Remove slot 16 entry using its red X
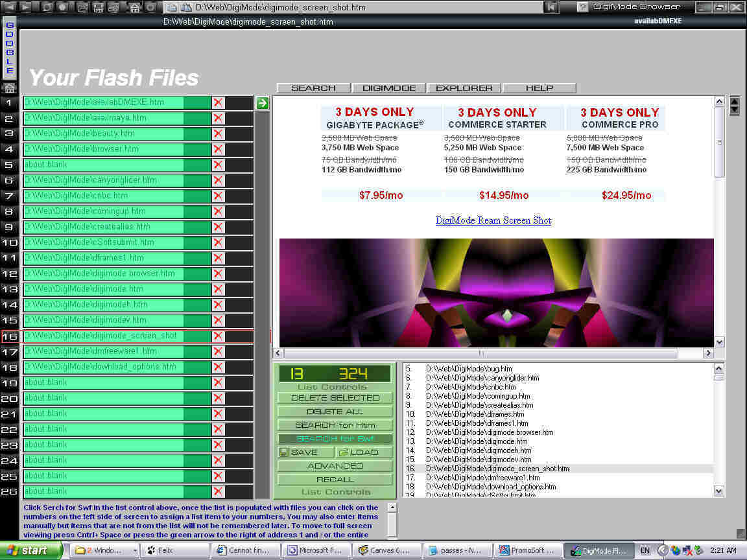This screenshot has height=560, width=747. point(218,336)
